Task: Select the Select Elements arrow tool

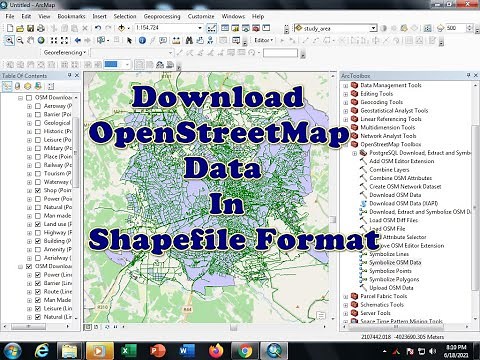Action: coord(129,41)
